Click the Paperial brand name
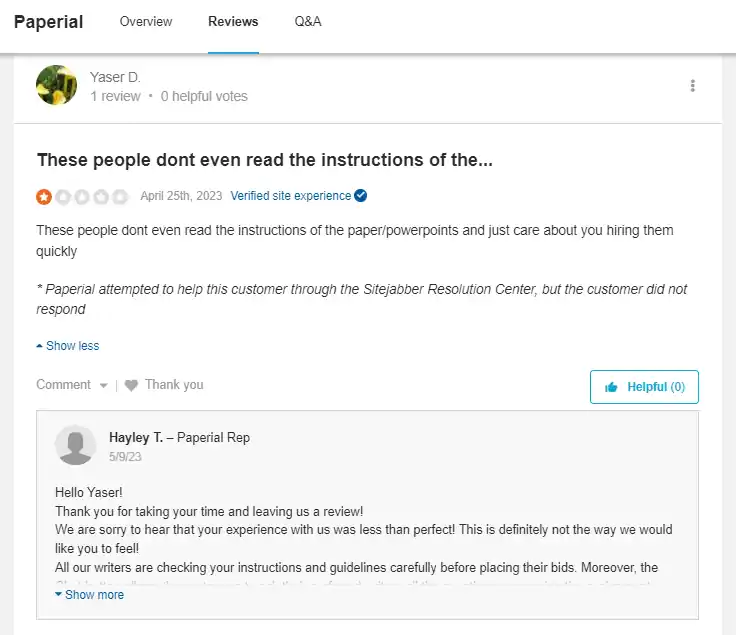 (x=48, y=22)
